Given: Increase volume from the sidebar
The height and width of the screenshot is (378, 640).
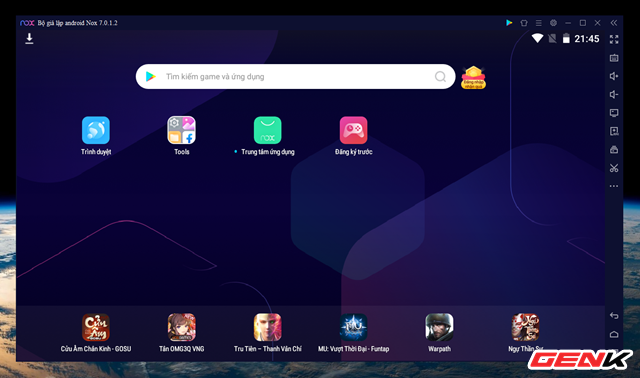Looking at the screenshot, I should click(x=614, y=76).
